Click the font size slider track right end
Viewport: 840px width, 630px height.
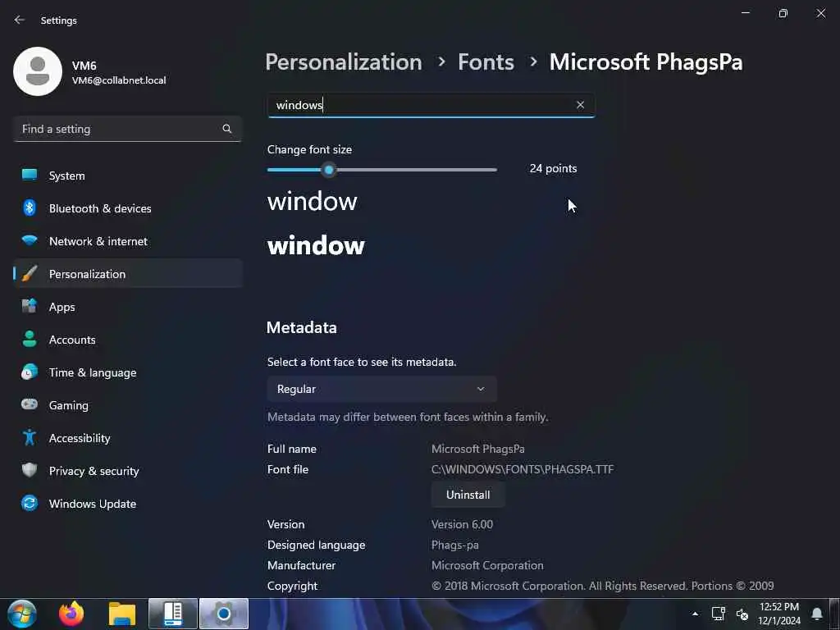pos(495,170)
